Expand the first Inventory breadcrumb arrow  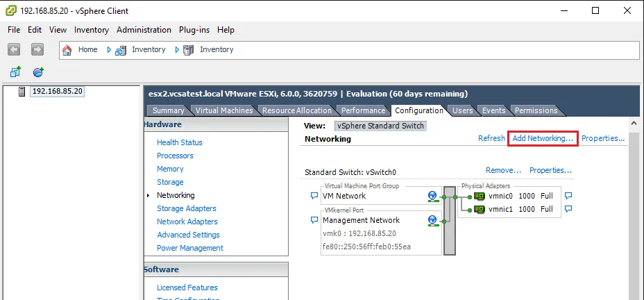pyautogui.click(x=109, y=50)
